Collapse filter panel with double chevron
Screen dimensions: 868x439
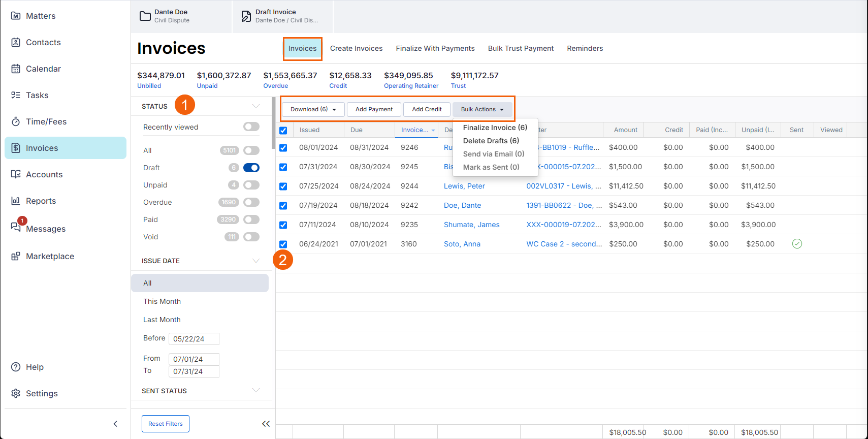pyautogui.click(x=266, y=424)
